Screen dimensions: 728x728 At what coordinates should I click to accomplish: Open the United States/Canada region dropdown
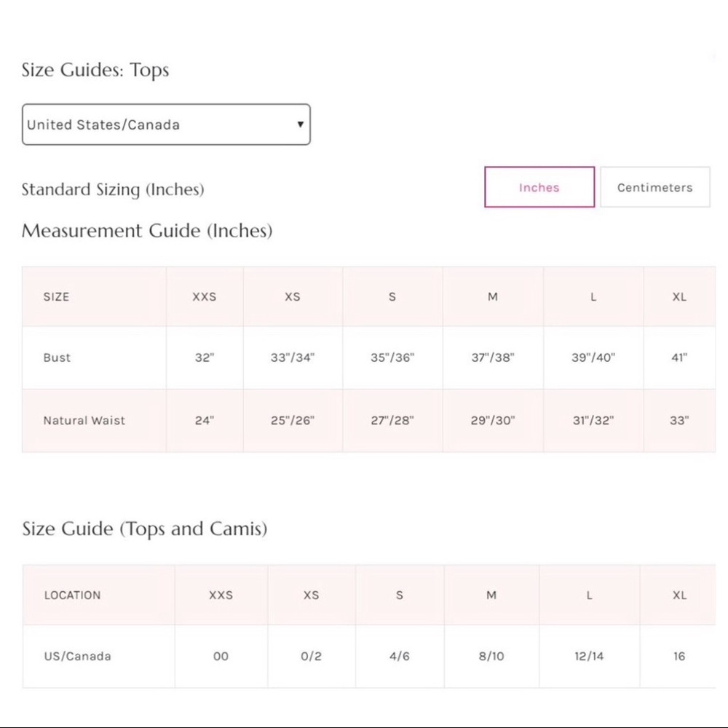click(166, 124)
